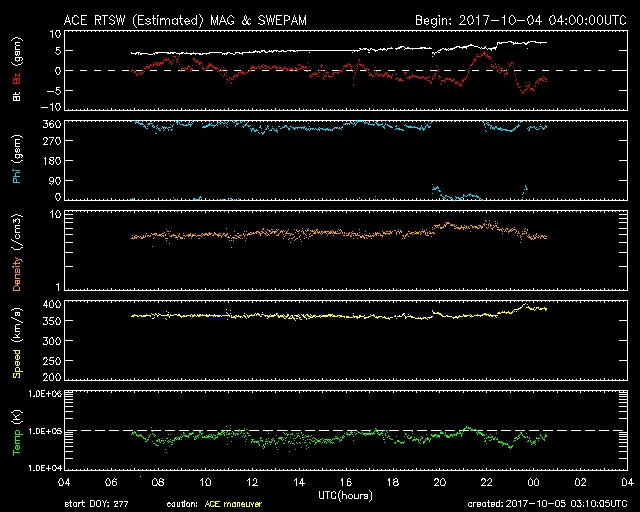640x512 pixels.
Task: Click the blue Phi (gsm) axis label
Action: (x=18, y=161)
